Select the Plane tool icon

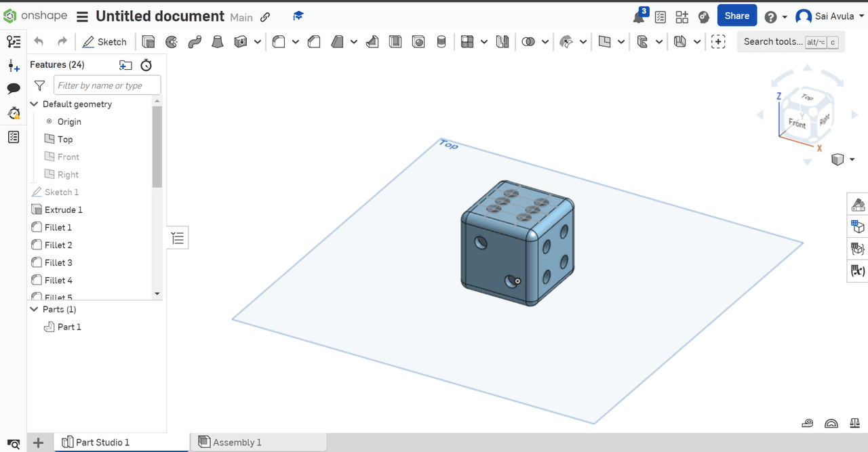pyautogui.click(x=605, y=42)
